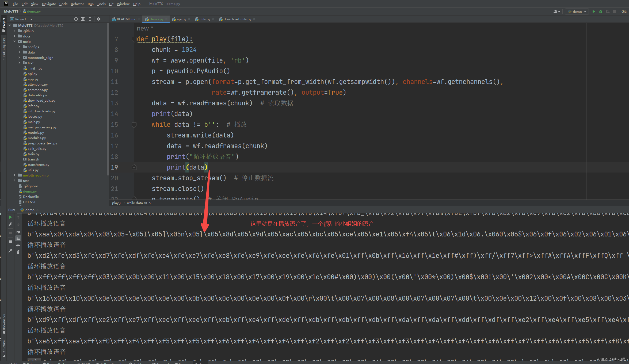
Task: Expand the configs folder in tree
Action: click(x=19, y=47)
